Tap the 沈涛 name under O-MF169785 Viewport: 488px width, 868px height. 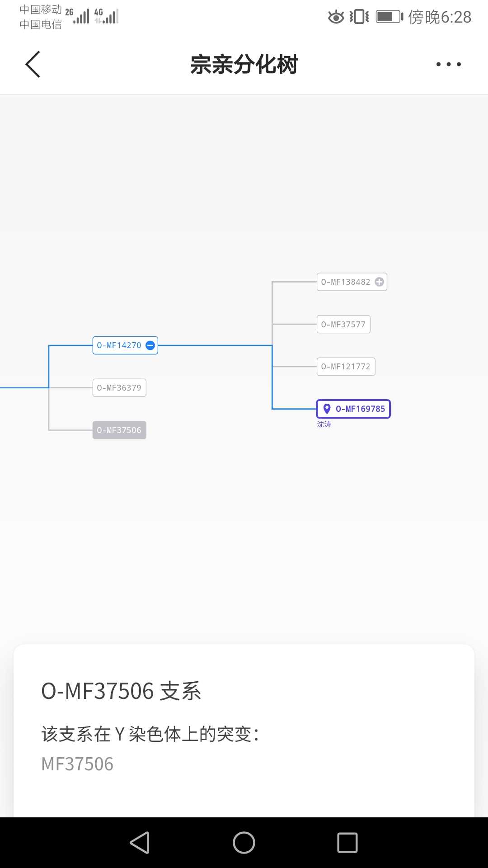[324, 424]
